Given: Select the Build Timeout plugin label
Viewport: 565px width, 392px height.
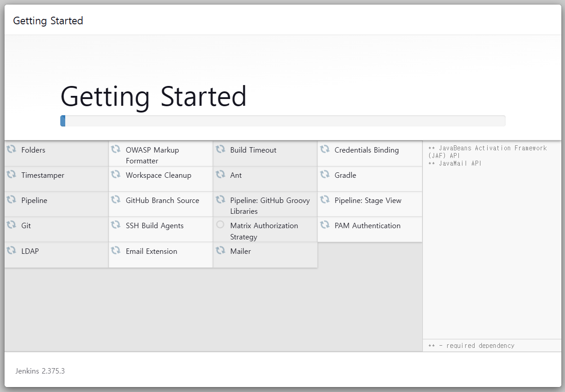Looking at the screenshot, I should tap(253, 150).
